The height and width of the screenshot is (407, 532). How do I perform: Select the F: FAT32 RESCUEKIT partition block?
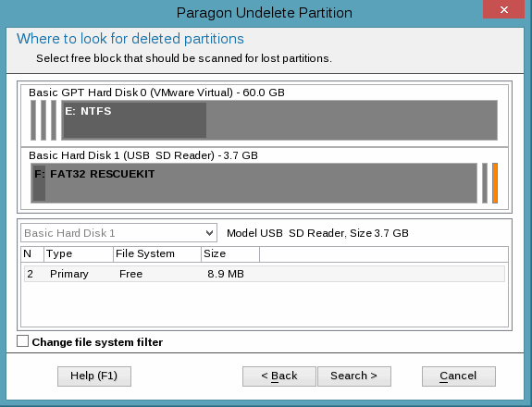(254, 183)
